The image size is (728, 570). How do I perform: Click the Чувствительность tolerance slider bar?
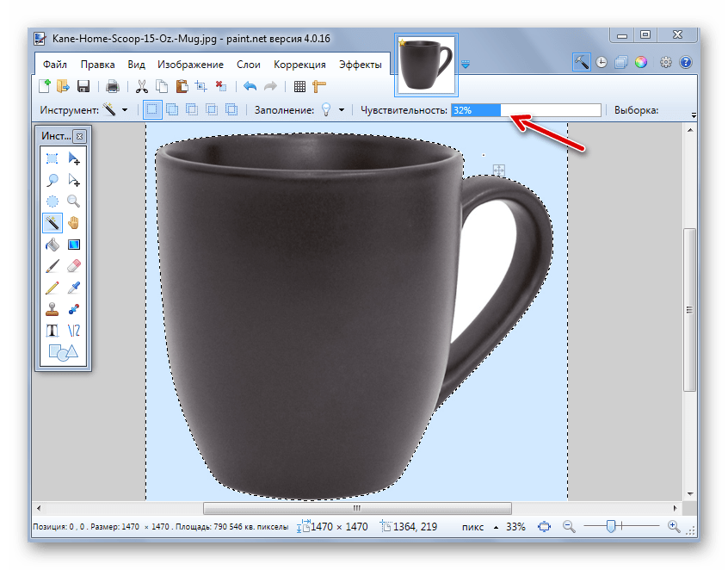(x=526, y=110)
